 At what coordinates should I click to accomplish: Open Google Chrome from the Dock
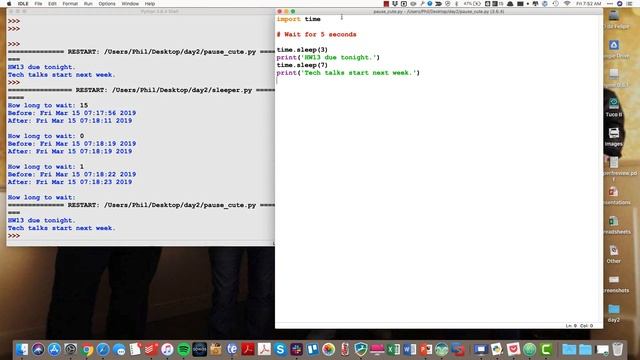pos(87,349)
